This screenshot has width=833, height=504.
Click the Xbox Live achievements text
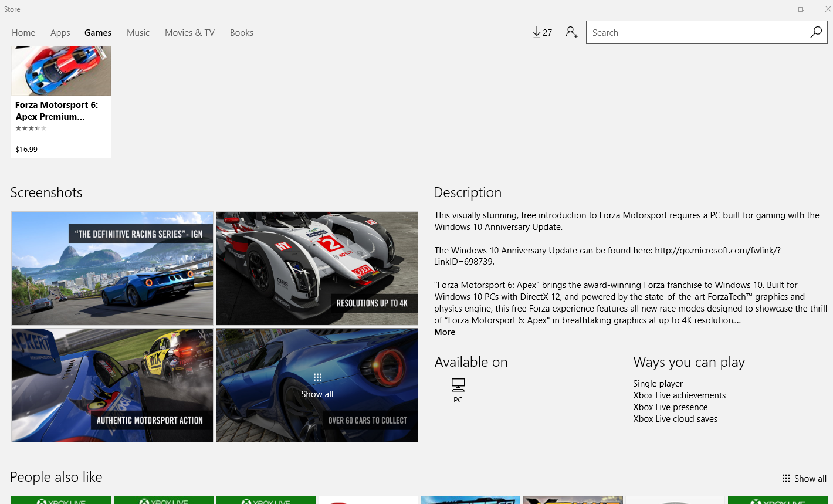click(679, 395)
